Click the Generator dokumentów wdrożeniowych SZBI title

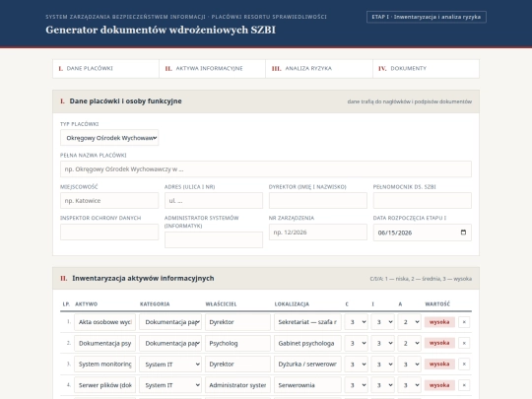tap(161, 30)
